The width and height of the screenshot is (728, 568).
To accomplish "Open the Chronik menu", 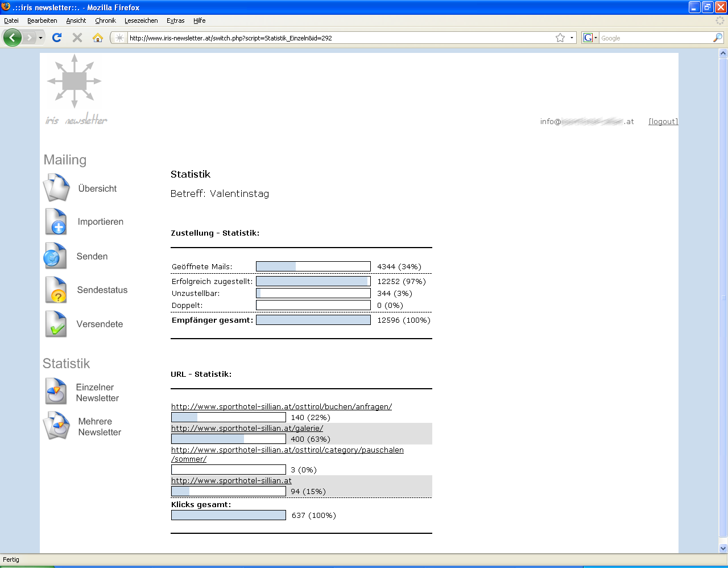I will [105, 20].
